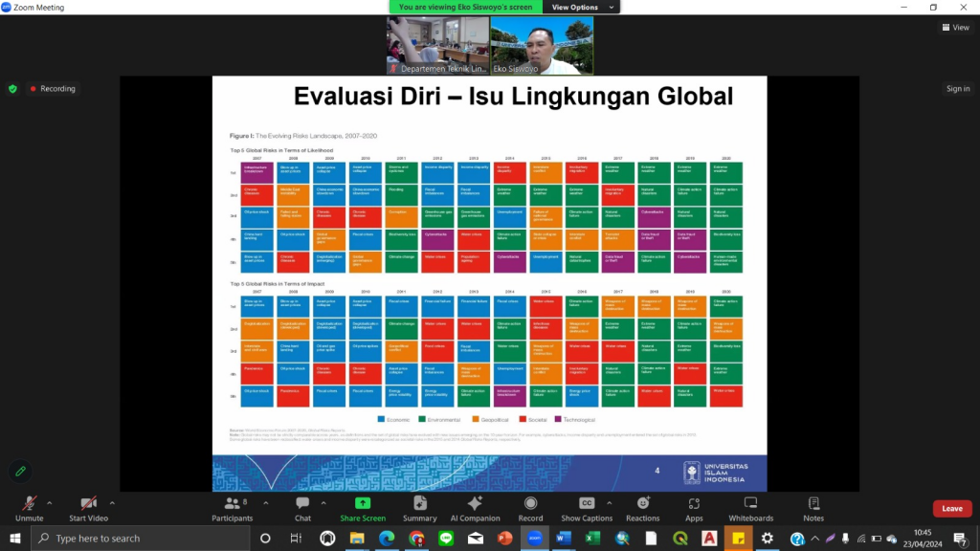
Task: Click the Sign in link
Action: pos(958,89)
